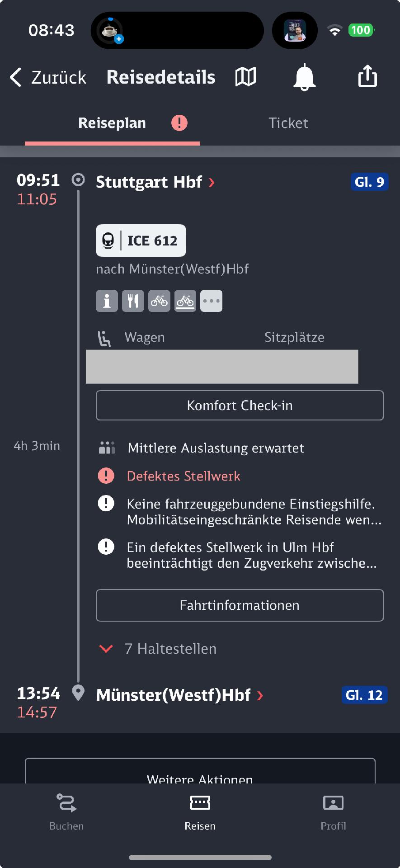The image size is (400, 868).
Task: Tap the share icon in the header
Action: click(367, 75)
